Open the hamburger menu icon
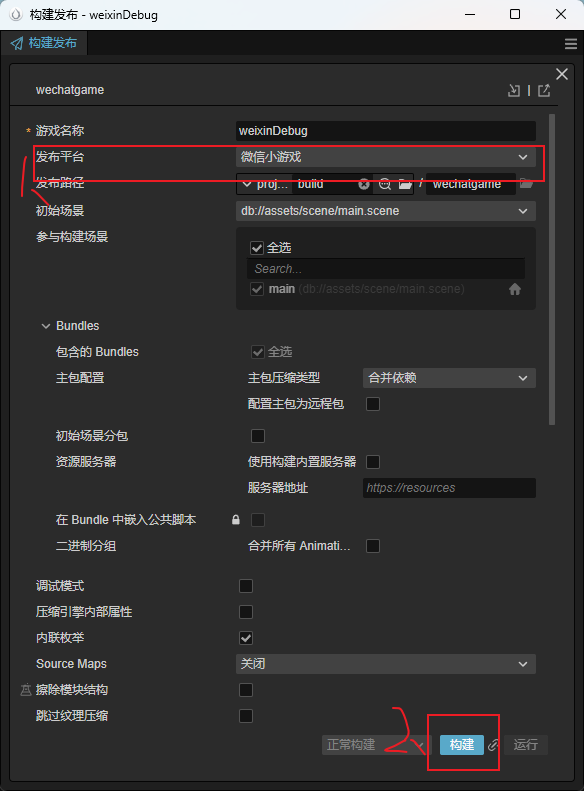Image resolution: width=584 pixels, height=791 pixels. point(571,44)
